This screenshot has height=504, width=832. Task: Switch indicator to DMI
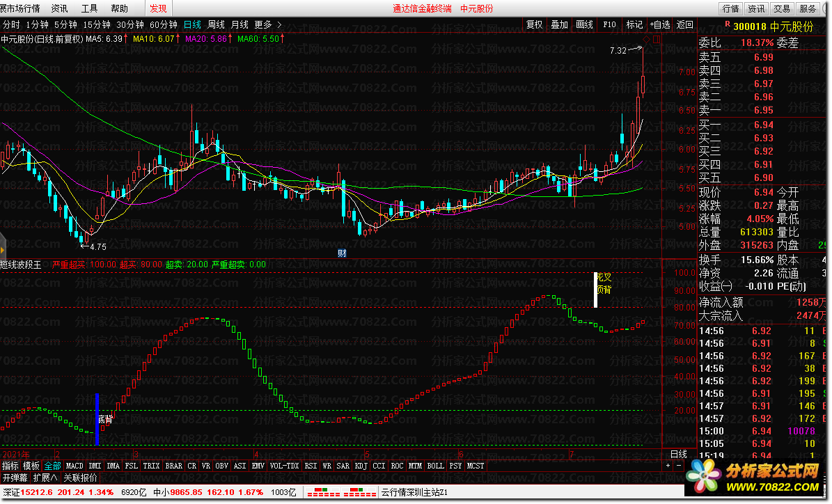[95, 466]
